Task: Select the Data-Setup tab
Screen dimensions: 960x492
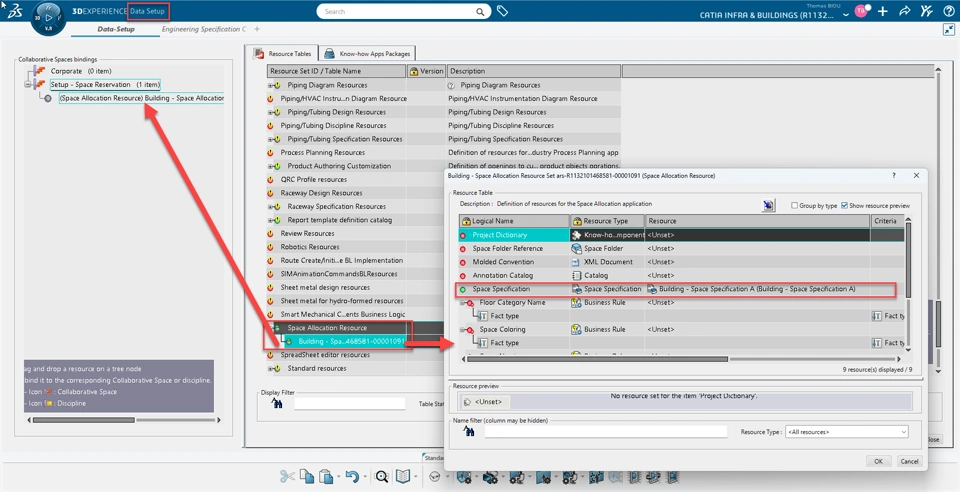Action: click(x=116, y=29)
